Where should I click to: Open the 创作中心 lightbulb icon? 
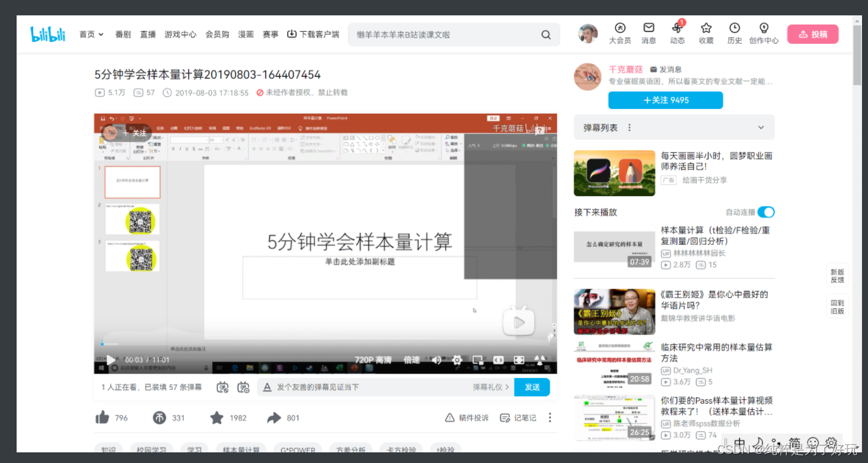click(764, 28)
